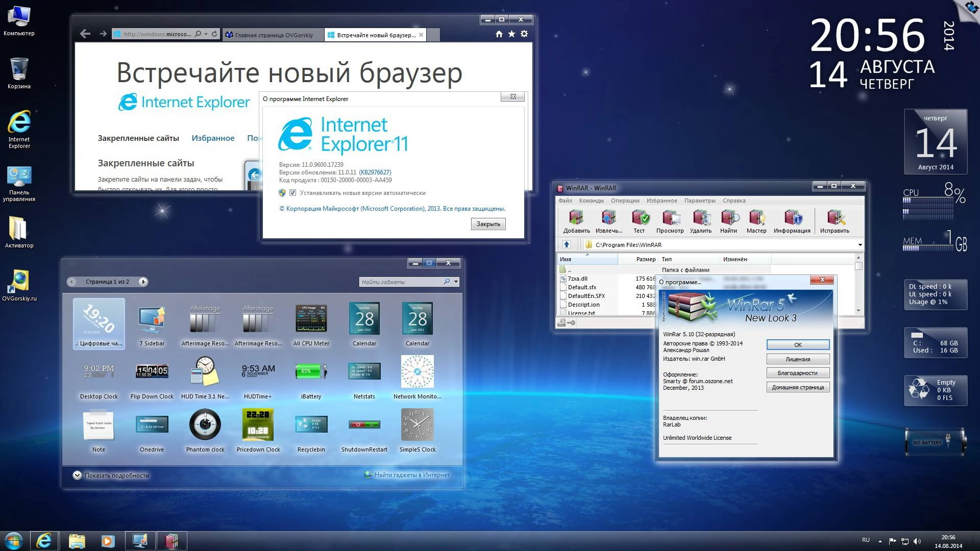Select the Pricedown Clock gadget
The height and width of the screenshot is (551, 980).
tap(258, 431)
